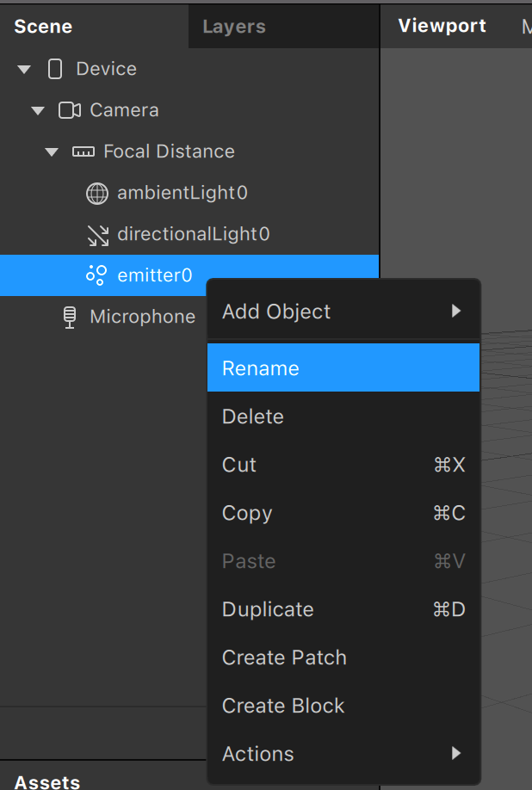Collapse the Focal Distance node
This screenshot has height=790, width=532.
point(52,151)
